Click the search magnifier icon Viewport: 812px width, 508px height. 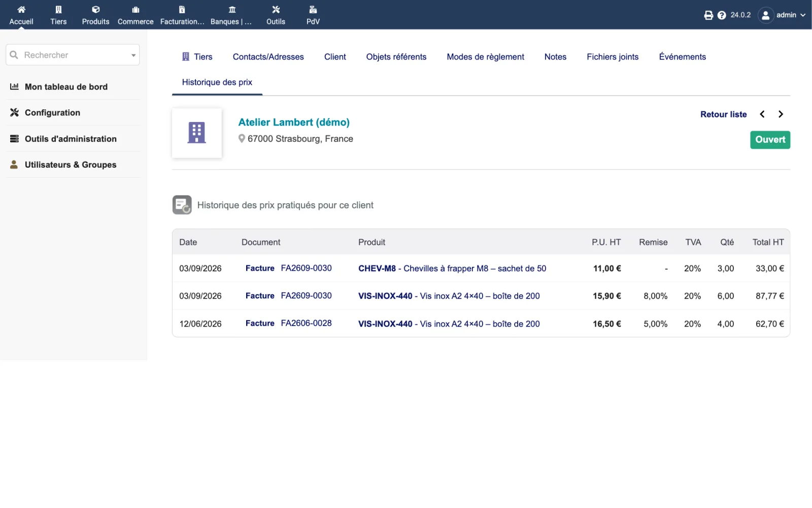point(14,55)
